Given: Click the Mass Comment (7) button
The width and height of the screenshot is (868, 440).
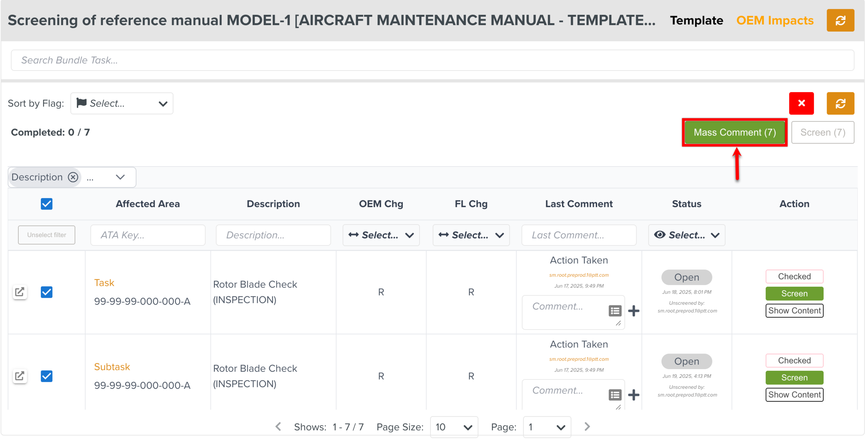Looking at the screenshot, I should [x=734, y=132].
